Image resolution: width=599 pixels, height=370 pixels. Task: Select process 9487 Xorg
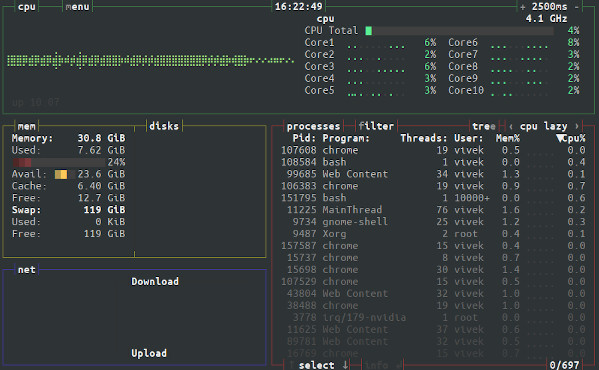pos(433,234)
